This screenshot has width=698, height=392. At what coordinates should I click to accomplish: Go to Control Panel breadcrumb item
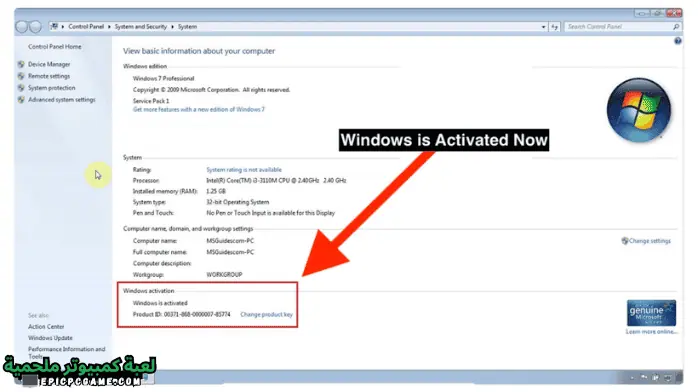click(86, 27)
